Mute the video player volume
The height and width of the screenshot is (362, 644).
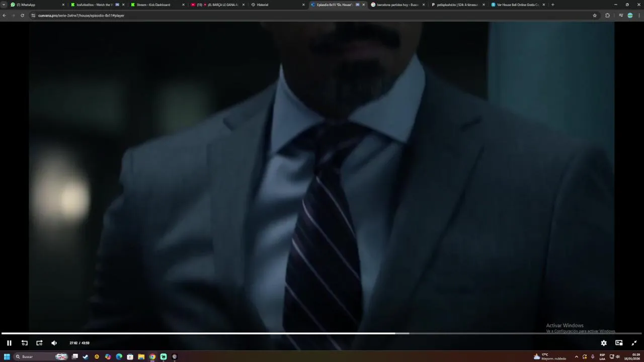click(x=54, y=343)
